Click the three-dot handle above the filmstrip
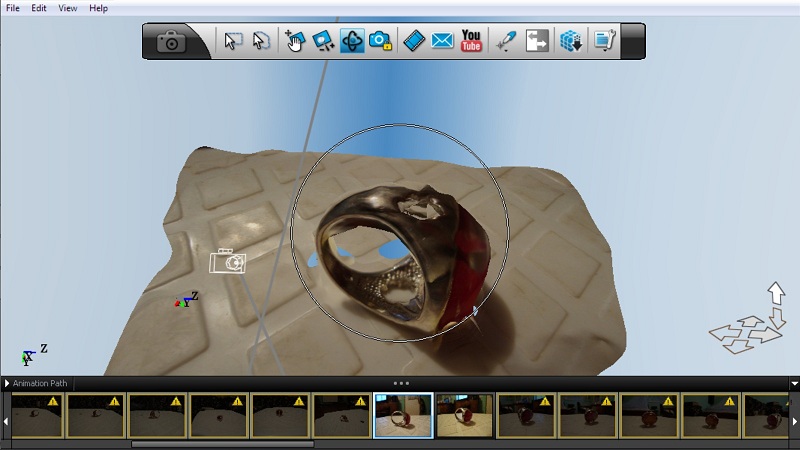 pos(401,383)
